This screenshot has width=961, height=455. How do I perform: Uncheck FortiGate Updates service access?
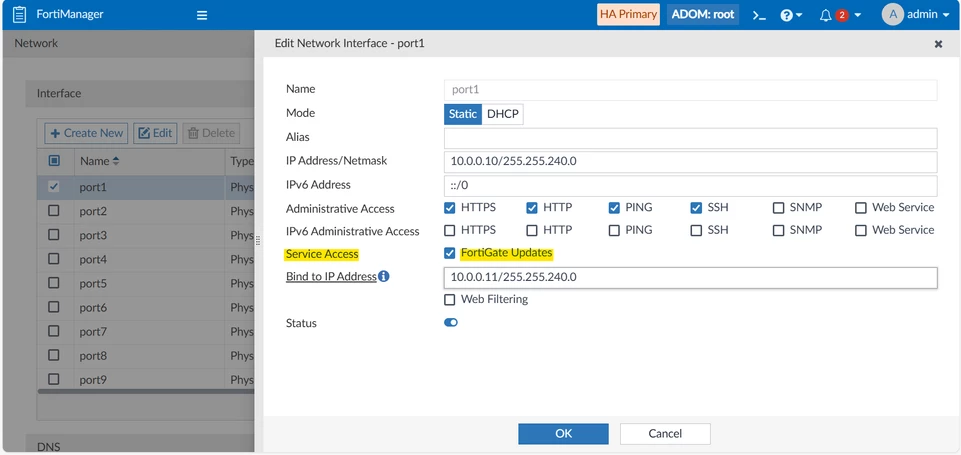[x=450, y=253]
